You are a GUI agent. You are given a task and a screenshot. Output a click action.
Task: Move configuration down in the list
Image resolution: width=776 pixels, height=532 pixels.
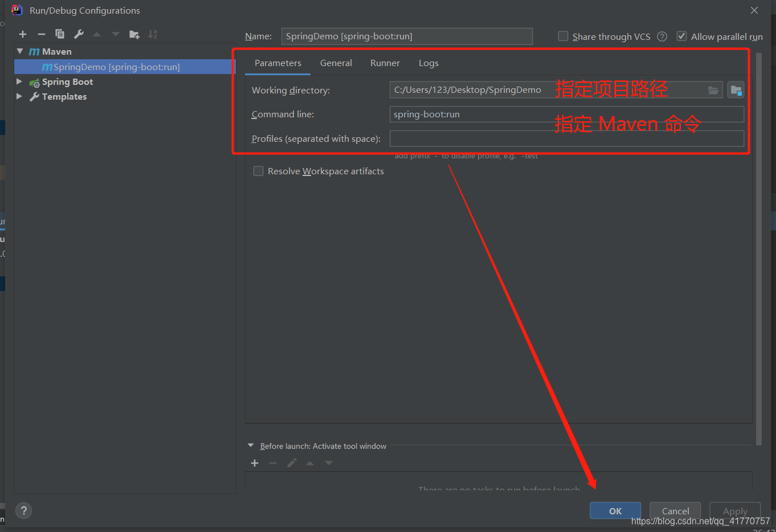pyautogui.click(x=116, y=34)
